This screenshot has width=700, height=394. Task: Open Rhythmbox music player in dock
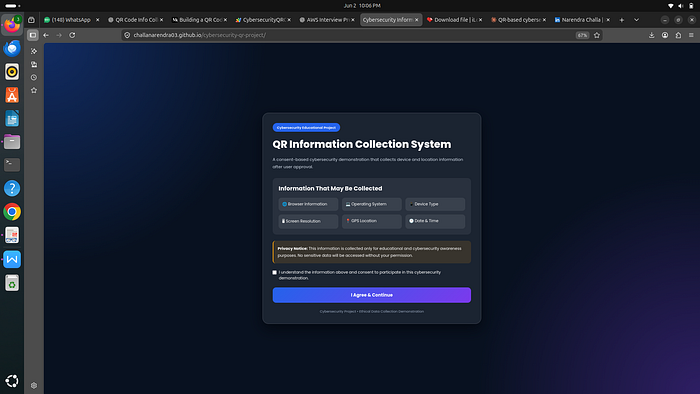click(x=12, y=71)
